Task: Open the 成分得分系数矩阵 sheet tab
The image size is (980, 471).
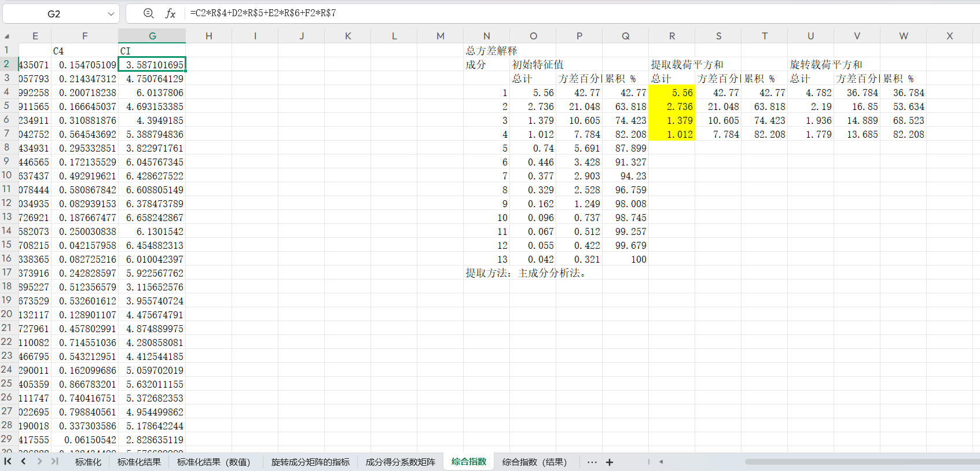Action: pyautogui.click(x=401, y=462)
